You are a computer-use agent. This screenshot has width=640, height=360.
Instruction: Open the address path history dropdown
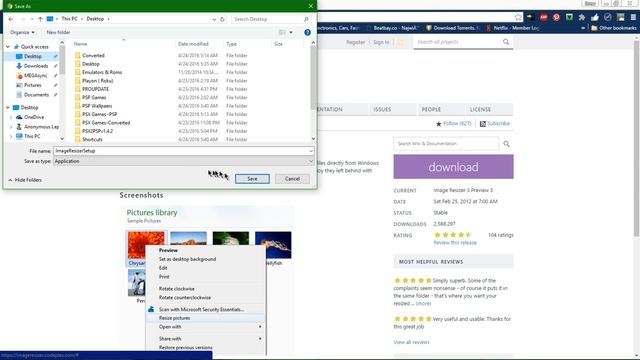[214, 19]
